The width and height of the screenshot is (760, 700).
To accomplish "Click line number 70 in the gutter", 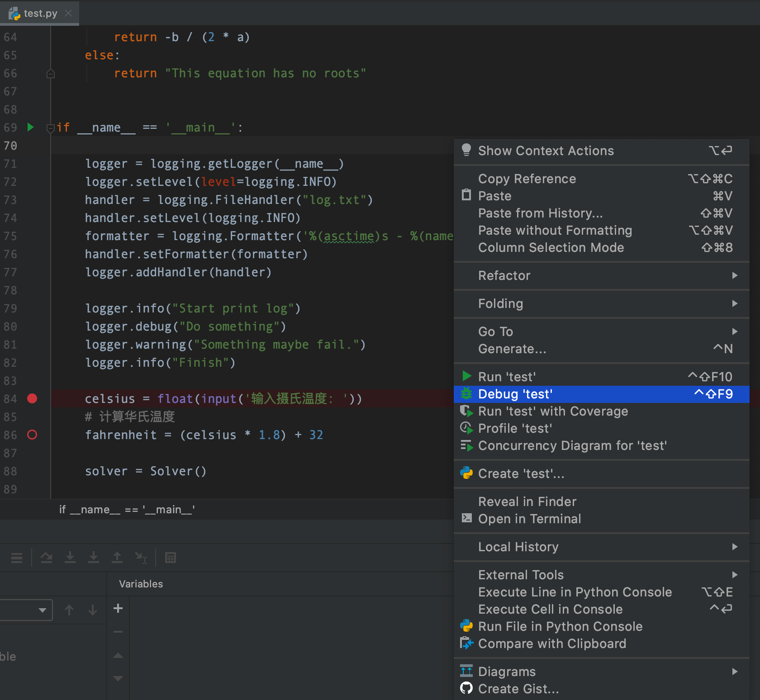I will (x=10, y=146).
